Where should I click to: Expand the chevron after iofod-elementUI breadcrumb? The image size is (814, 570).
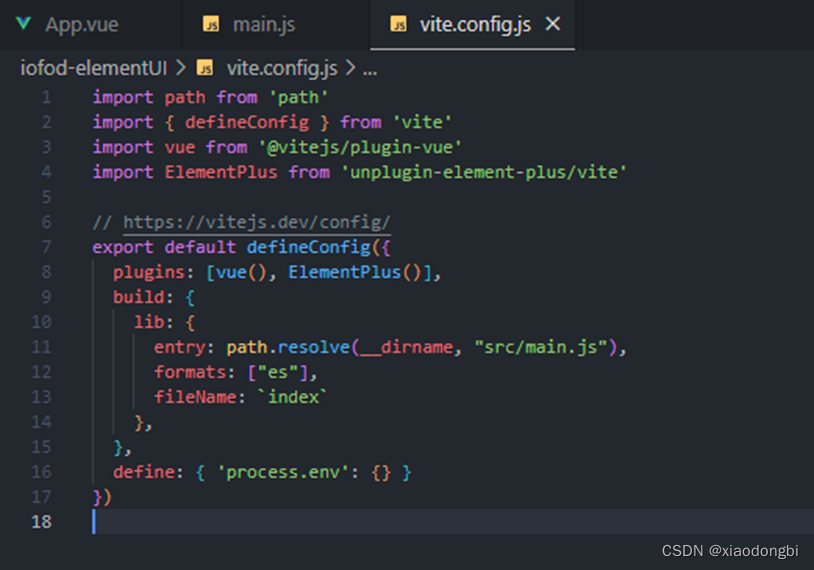point(181,68)
